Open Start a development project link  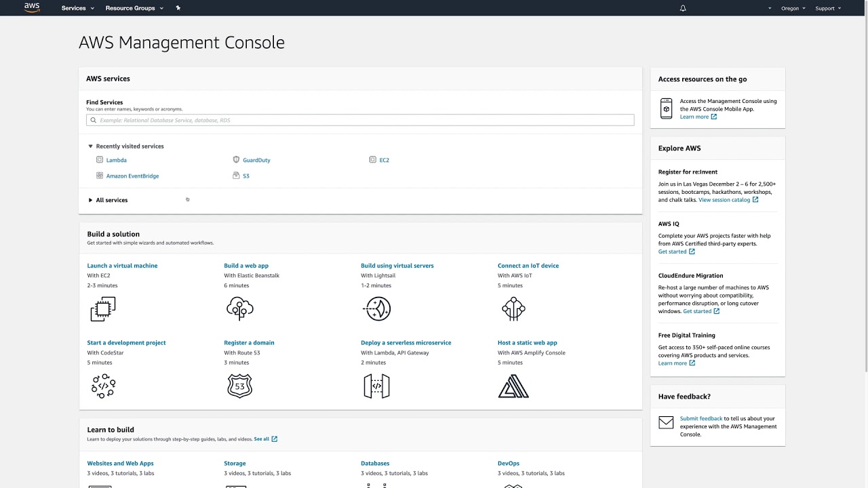point(126,343)
